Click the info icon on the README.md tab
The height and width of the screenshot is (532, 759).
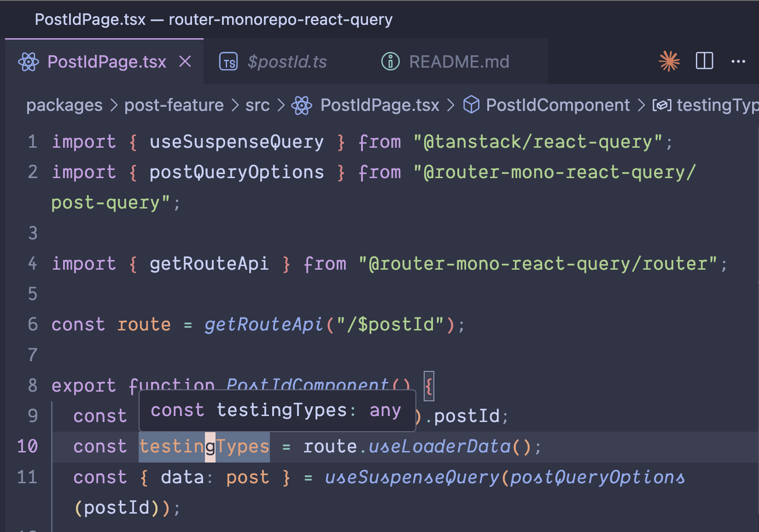[390, 62]
